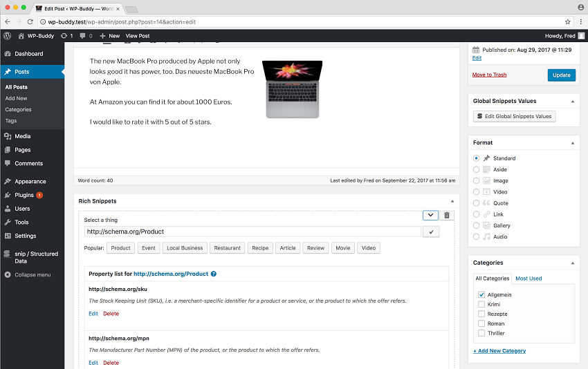
Task: Check the Krimi category checkbox
Action: click(481, 304)
